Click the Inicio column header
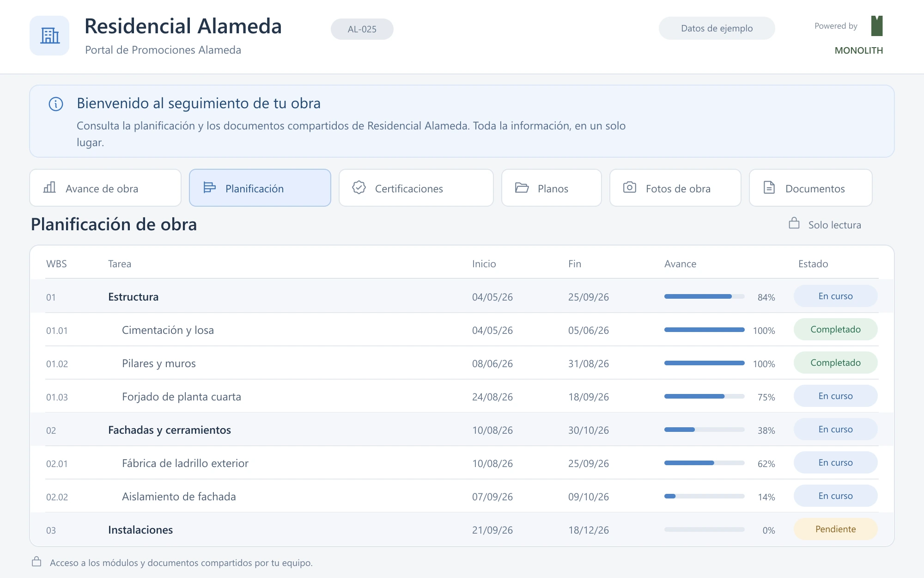 point(484,264)
